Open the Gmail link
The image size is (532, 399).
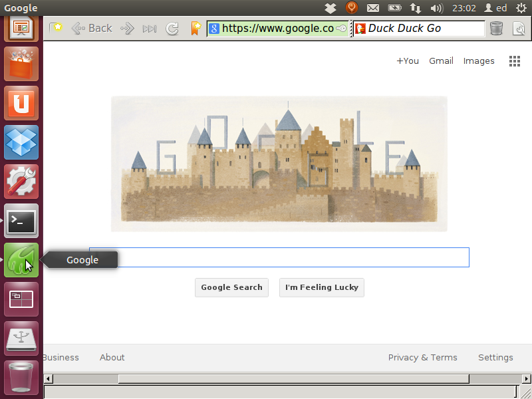point(441,61)
